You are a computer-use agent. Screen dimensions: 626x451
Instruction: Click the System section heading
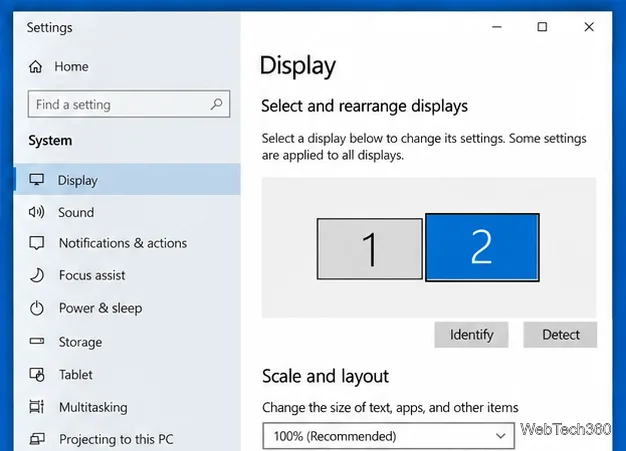click(50, 140)
